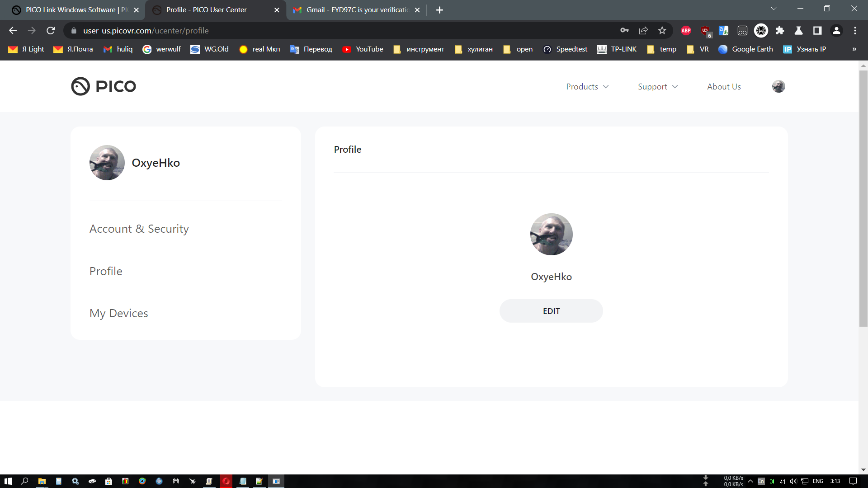Screen dimensions: 868x488
Task: Open My Devices in sidebar
Action: [118, 313]
